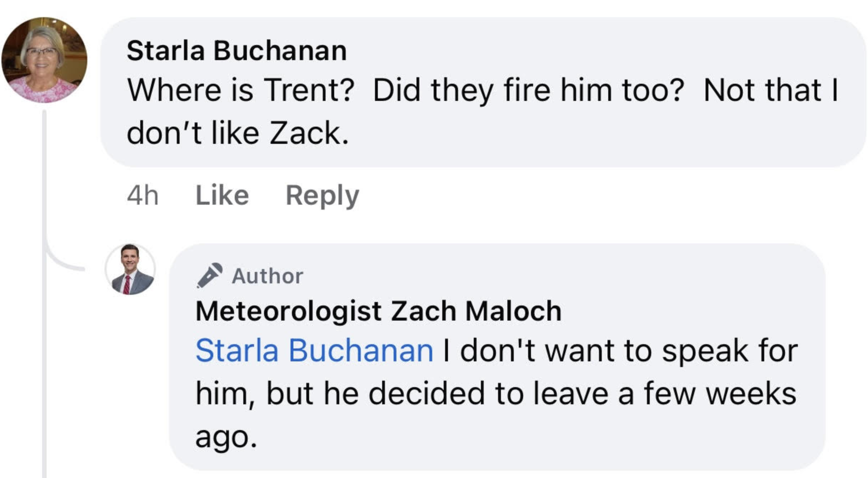
Task: Reply to Starla Buchanan's comment
Action: coord(322,195)
